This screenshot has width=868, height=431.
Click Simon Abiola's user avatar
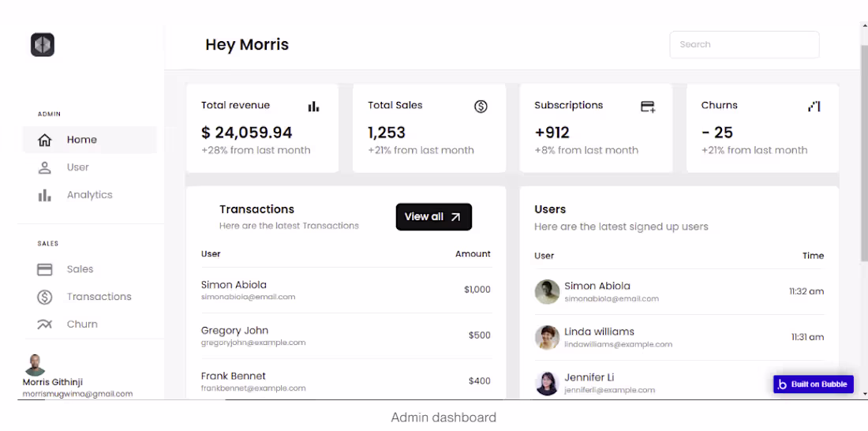point(547,292)
